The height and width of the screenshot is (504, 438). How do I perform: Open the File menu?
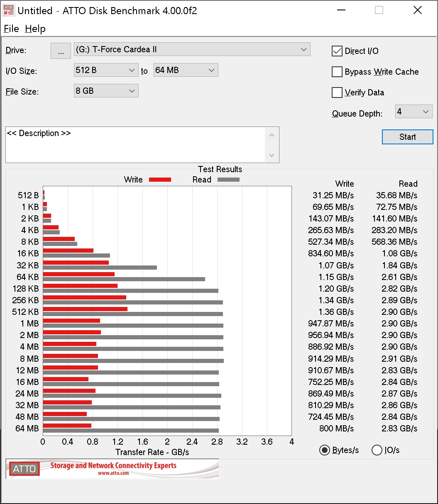(x=11, y=29)
